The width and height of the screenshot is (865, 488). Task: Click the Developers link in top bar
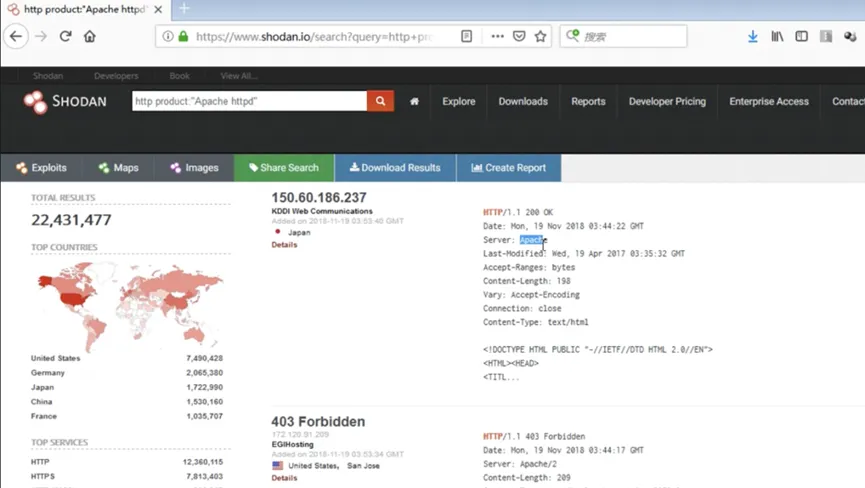(x=116, y=76)
